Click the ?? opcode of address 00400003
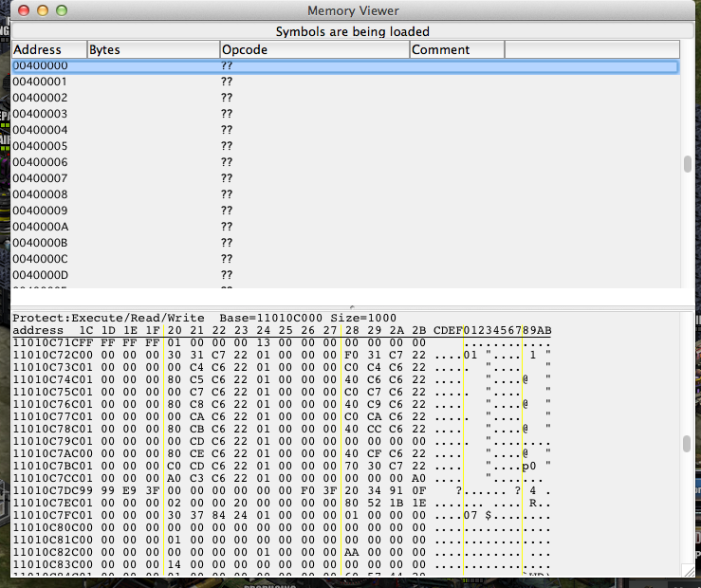Viewport: 701px width, 588px height. coord(227,114)
